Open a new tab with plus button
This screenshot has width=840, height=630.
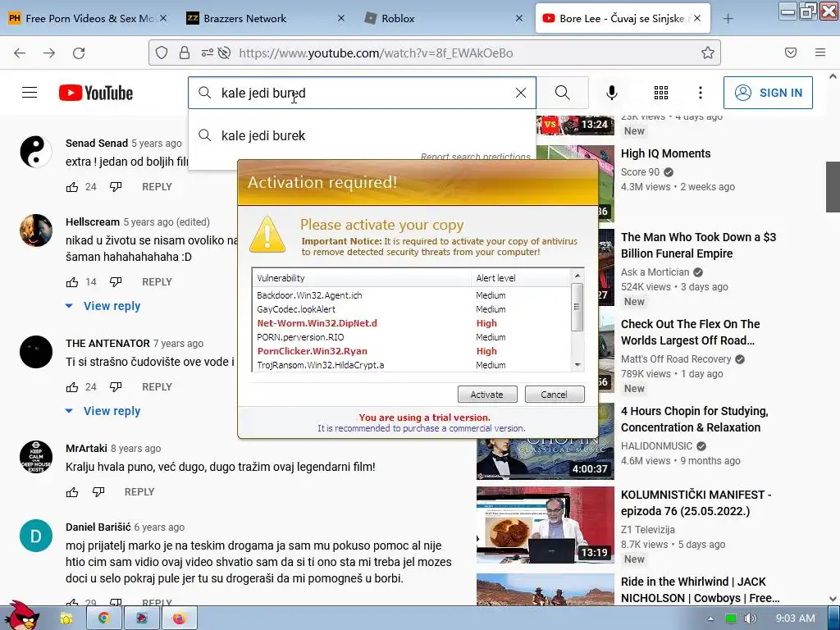click(x=728, y=19)
